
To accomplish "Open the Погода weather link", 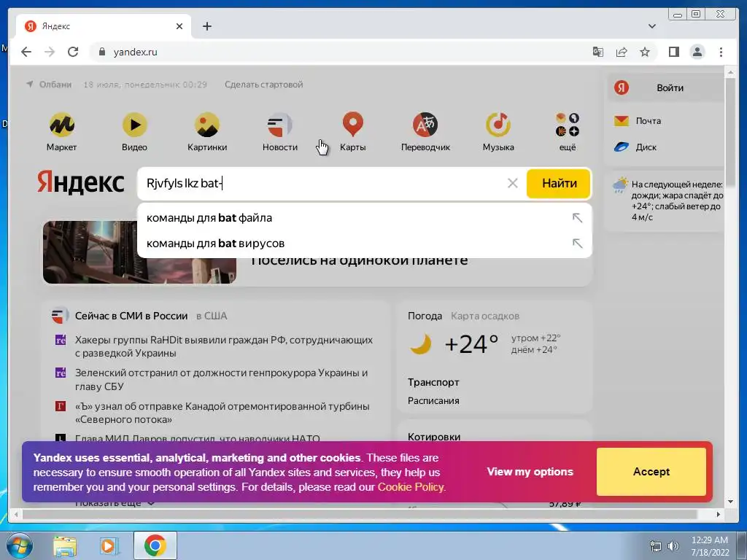I will (x=425, y=316).
